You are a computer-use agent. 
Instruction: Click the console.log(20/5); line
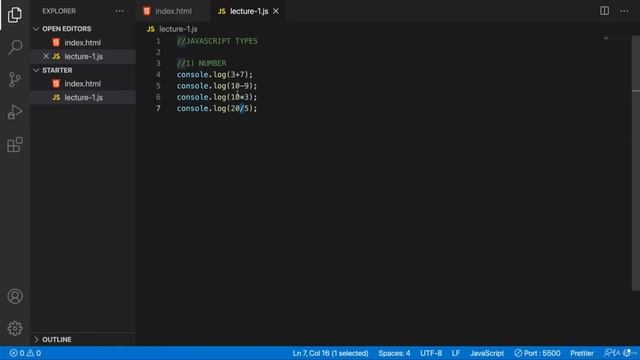tap(217, 109)
